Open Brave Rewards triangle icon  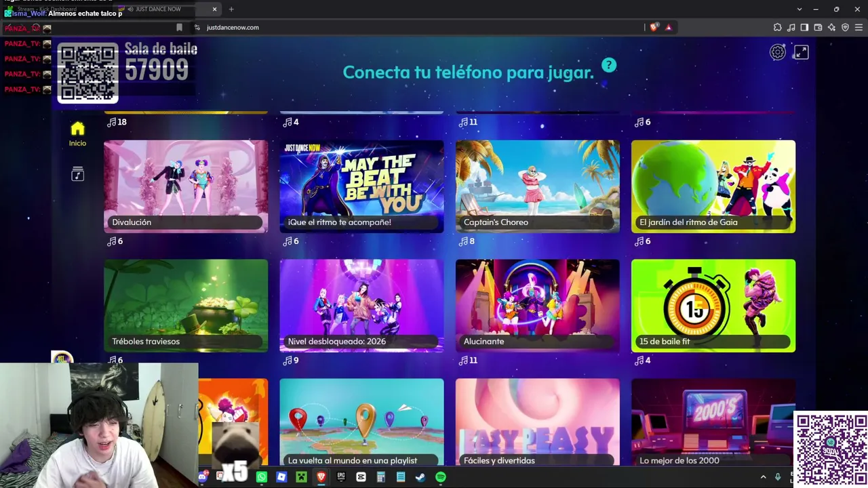(669, 27)
